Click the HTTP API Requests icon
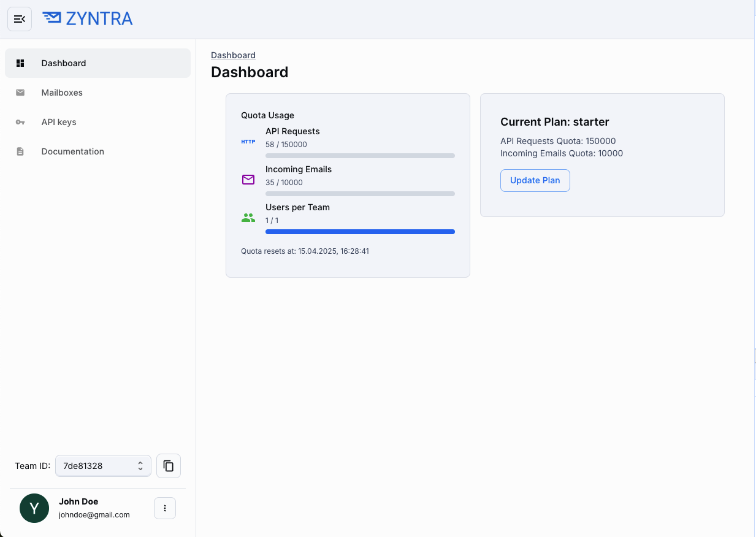The width and height of the screenshot is (756, 537). click(x=248, y=142)
